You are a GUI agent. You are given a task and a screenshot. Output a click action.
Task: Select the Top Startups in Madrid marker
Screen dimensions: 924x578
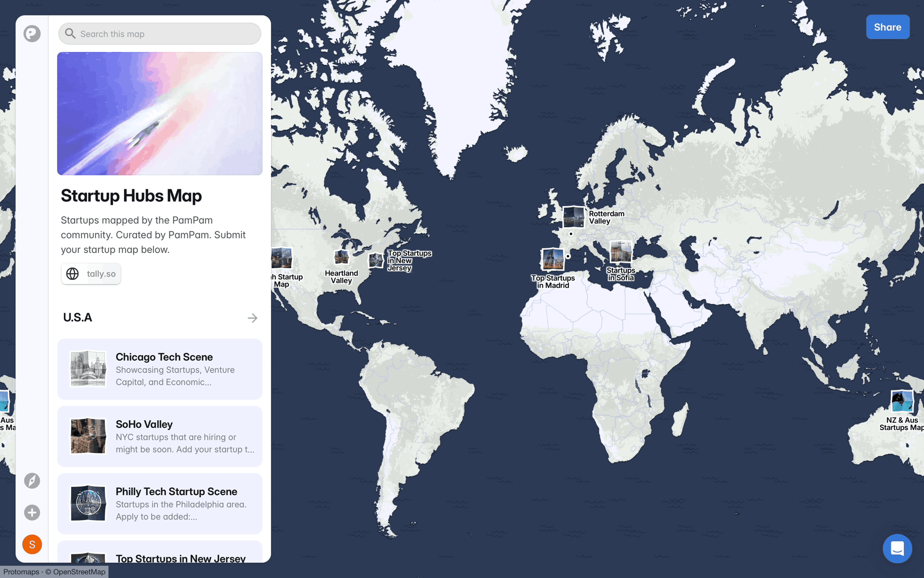pyautogui.click(x=552, y=259)
